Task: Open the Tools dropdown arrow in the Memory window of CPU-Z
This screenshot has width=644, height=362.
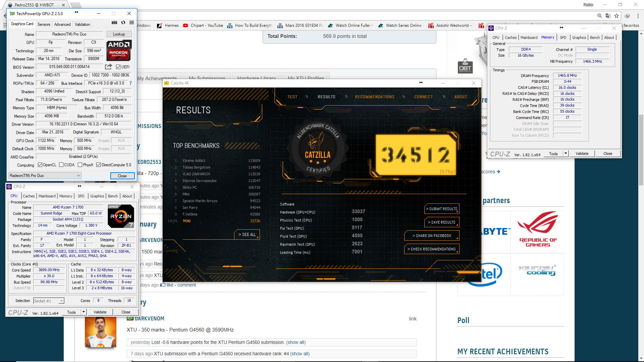Action: click(x=566, y=154)
